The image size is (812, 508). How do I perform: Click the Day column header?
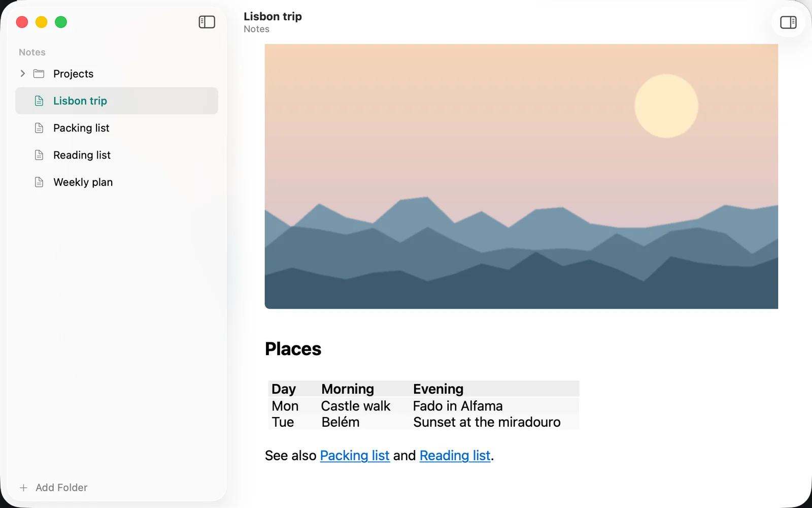(x=284, y=389)
